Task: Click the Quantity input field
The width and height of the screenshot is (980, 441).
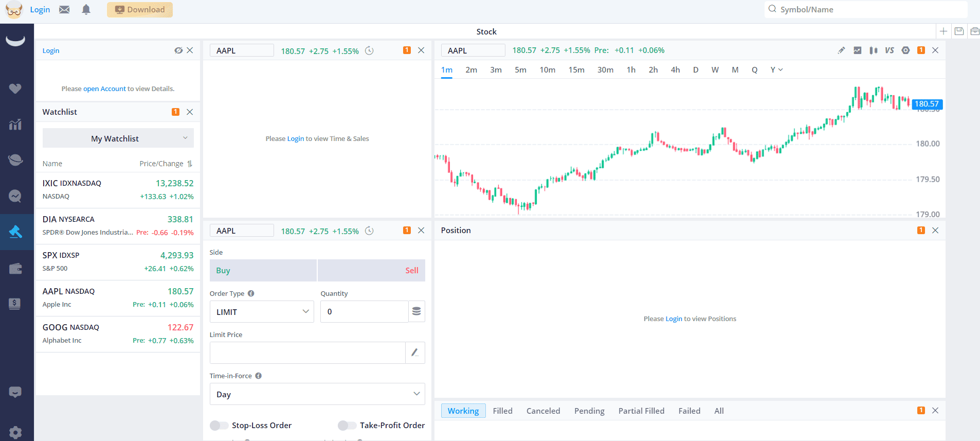Action: (364, 311)
